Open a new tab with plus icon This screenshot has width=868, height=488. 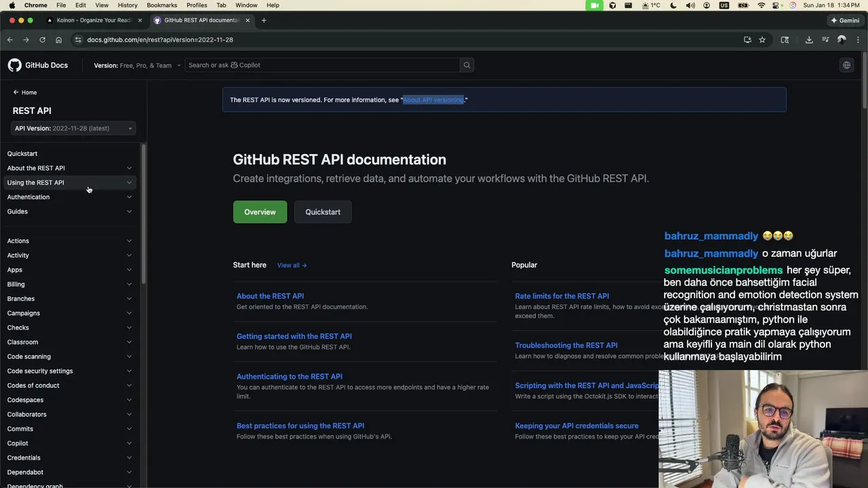[x=264, y=20]
